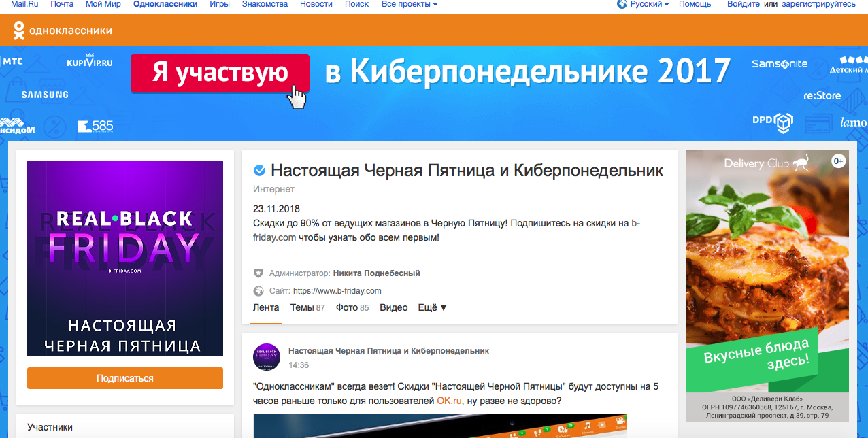This screenshot has height=438, width=868.
Task: Click the Участники section header
Action: (x=50, y=427)
